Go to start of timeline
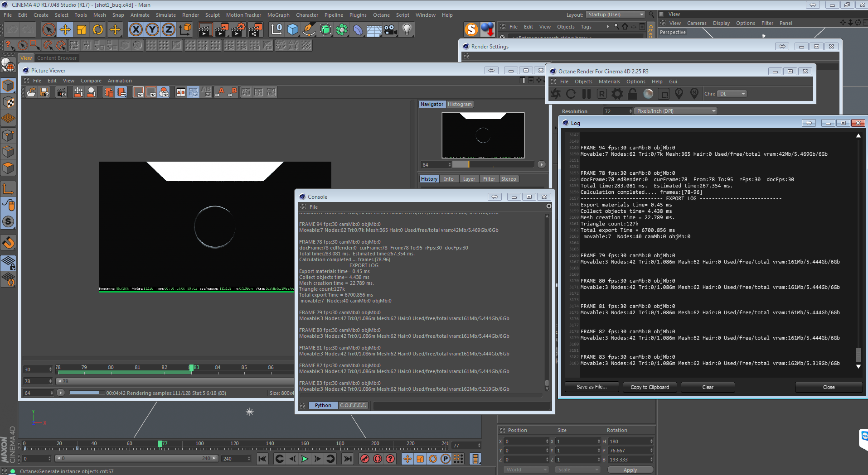868x475 pixels. tap(262, 459)
